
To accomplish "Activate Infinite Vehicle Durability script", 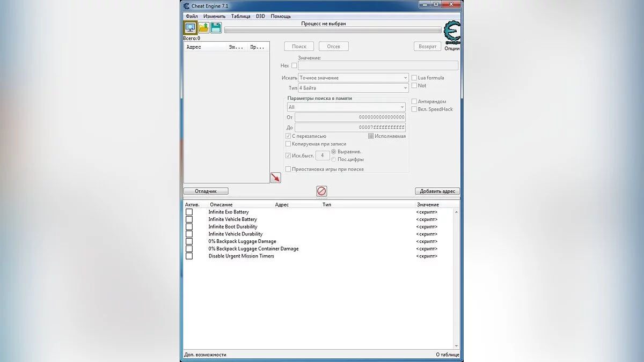I will click(x=189, y=234).
